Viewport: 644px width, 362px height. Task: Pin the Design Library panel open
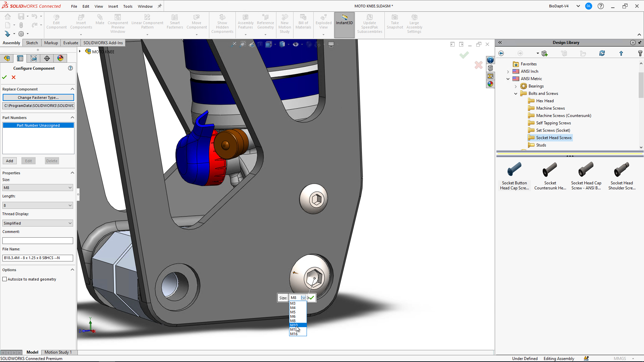tap(640, 43)
